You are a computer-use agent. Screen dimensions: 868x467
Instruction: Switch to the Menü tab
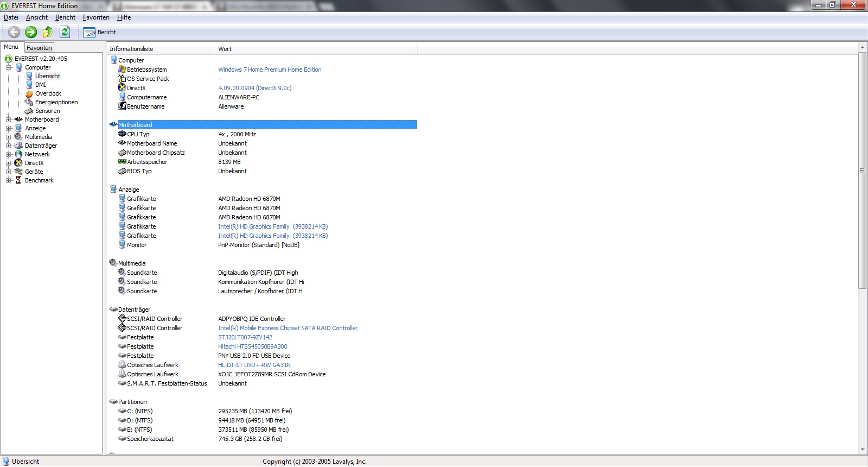click(x=11, y=47)
